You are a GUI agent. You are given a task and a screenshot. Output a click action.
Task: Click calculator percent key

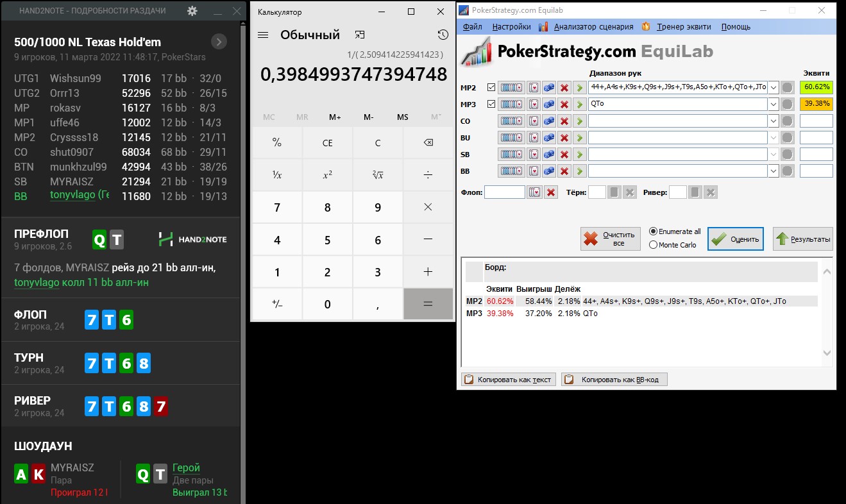277,143
